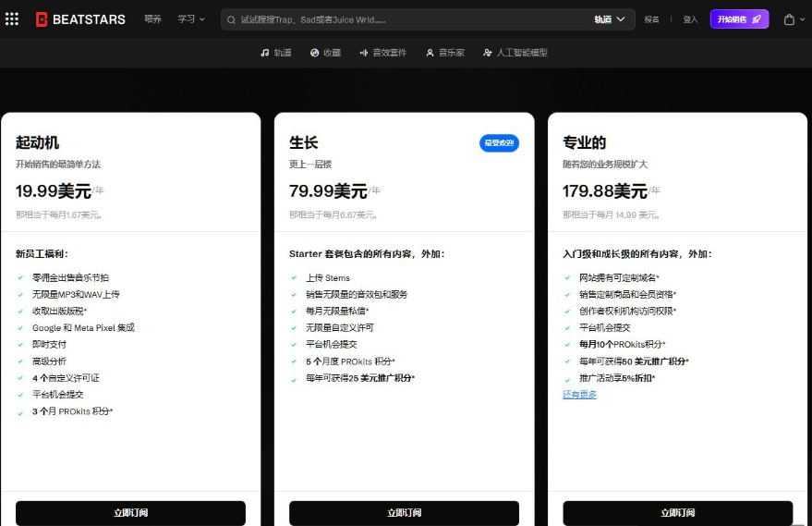812x526 pixels.
Task: Click the AI model icon beside 人工智能模型
Action: point(488,53)
